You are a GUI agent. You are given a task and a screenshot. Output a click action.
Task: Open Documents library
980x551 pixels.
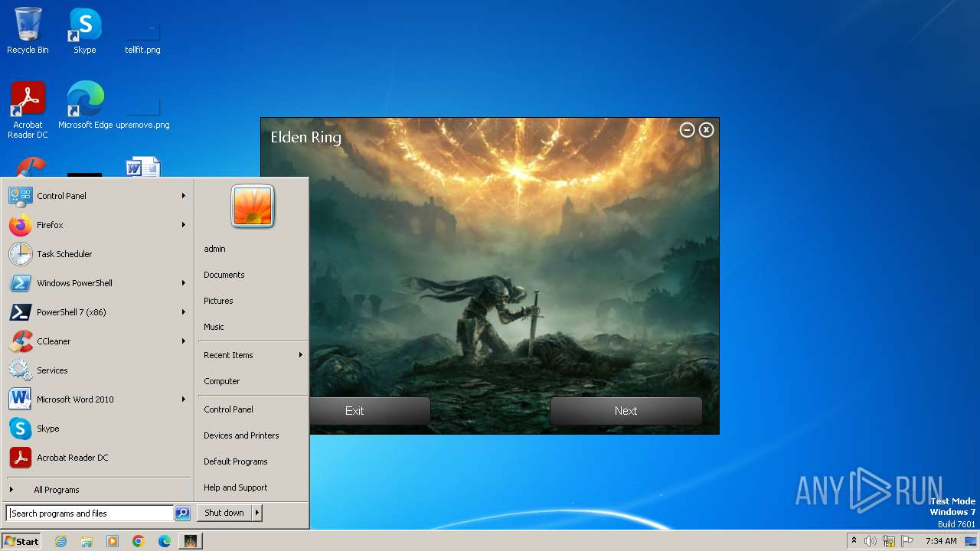pyautogui.click(x=224, y=275)
